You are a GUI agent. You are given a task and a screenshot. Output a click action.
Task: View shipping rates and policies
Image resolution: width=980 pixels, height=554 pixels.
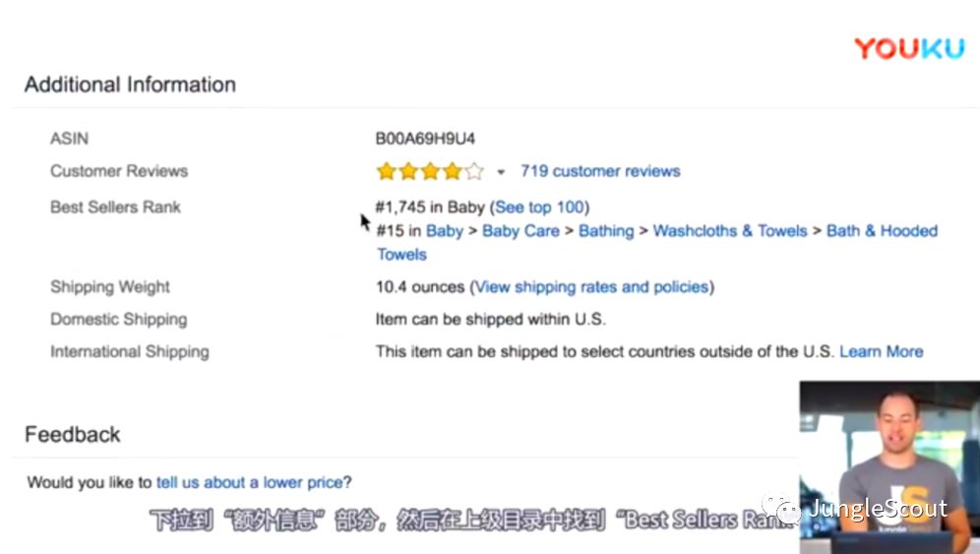(x=591, y=287)
